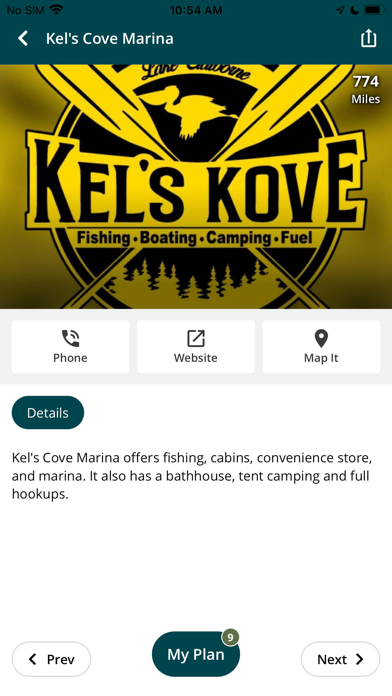Viewport: 392px width, 696px height.
Task: Tap the map pin icon
Action: [321, 338]
